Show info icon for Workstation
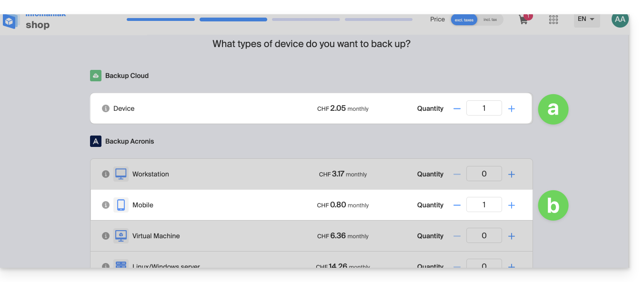The width and height of the screenshot is (644, 282). 106,174
